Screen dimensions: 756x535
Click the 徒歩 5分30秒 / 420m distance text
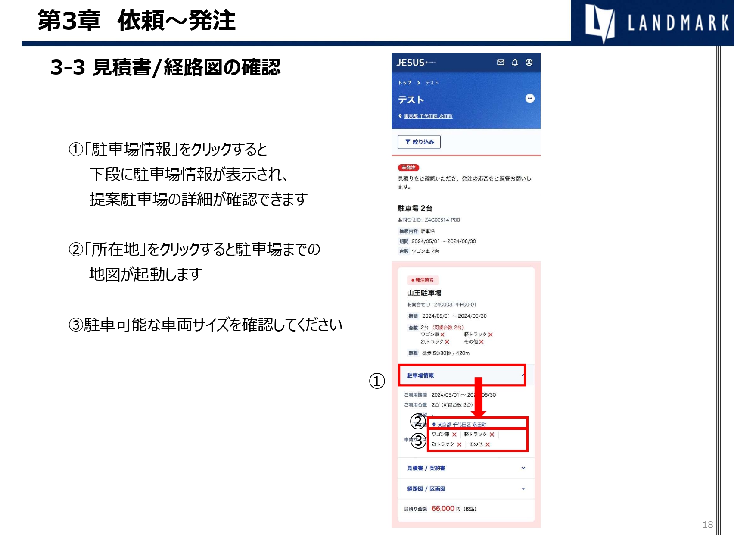(x=446, y=353)
